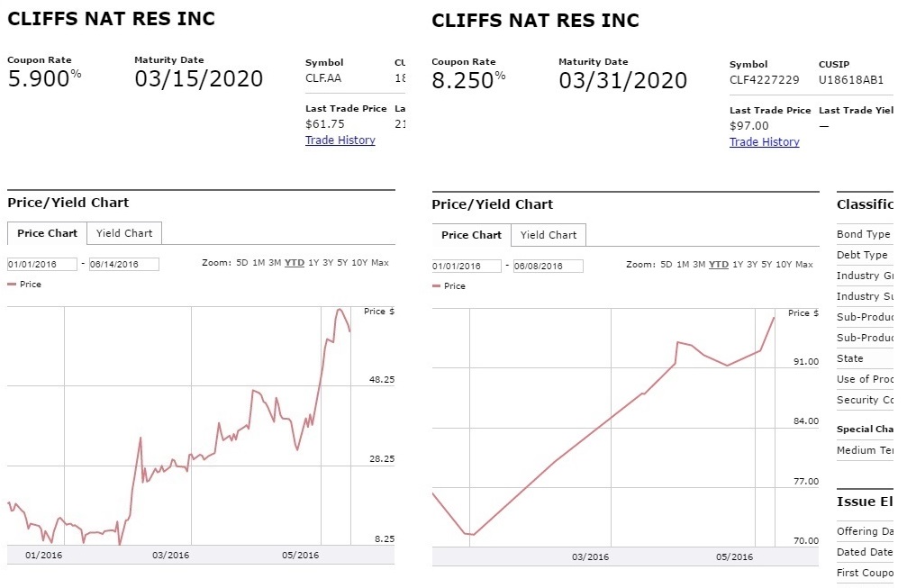Toggle the Price legend swatch on right chart
This screenshot has height=588, width=907.
click(436, 285)
